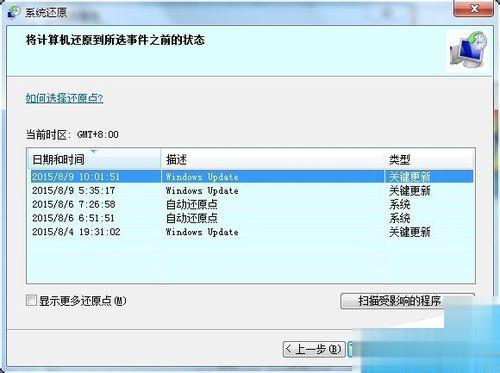Select restore point 2015/8/6 7:26:58
This screenshot has height=373, width=500.
[252, 204]
